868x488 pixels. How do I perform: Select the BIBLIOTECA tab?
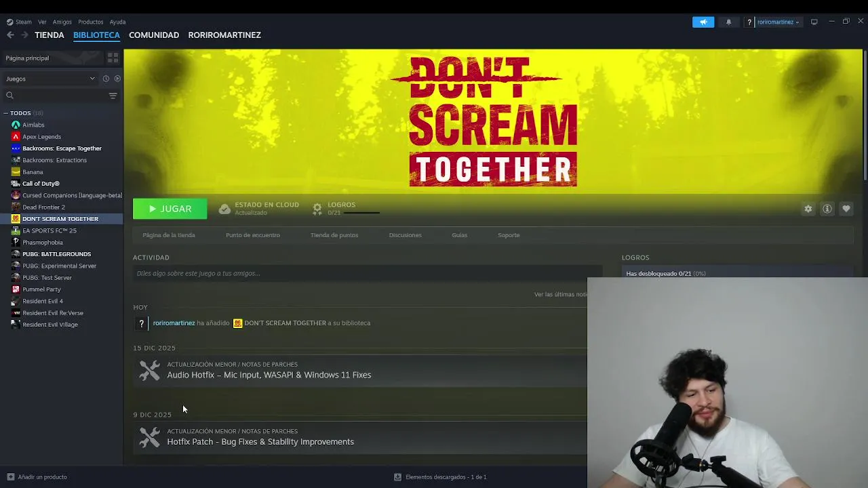point(96,35)
